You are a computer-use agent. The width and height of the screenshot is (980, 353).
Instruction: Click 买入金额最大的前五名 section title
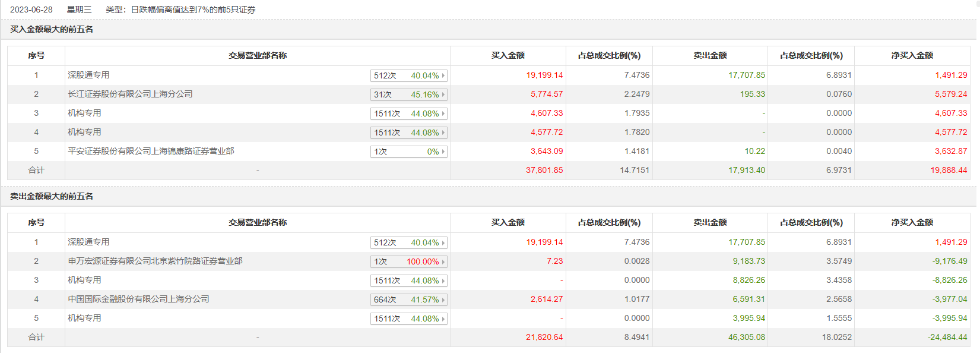(x=52, y=29)
